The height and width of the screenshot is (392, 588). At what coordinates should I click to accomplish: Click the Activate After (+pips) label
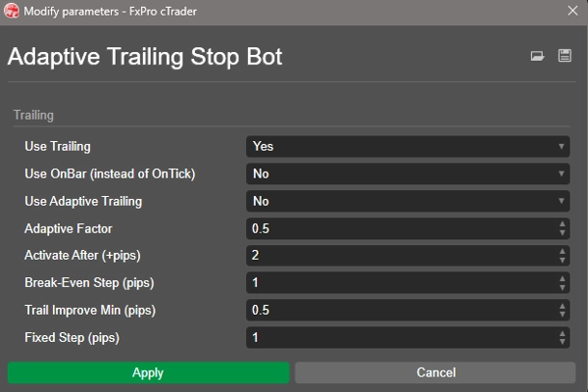[x=82, y=256]
